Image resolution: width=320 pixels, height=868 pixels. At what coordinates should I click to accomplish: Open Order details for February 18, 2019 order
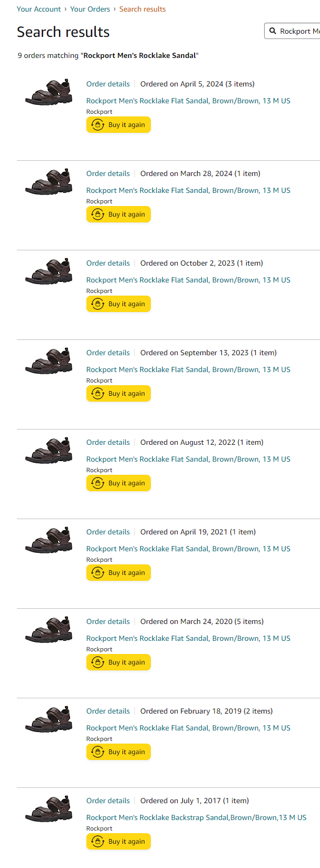pyautogui.click(x=108, y=711)
